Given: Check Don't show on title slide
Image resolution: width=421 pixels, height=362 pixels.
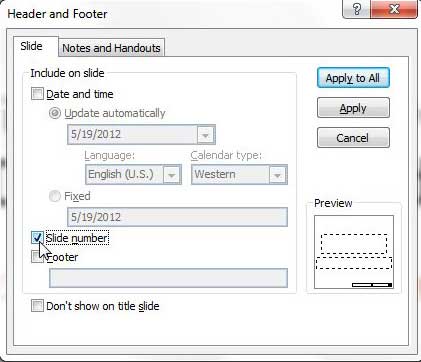Looking at the screenshot, I should point(37,305).
